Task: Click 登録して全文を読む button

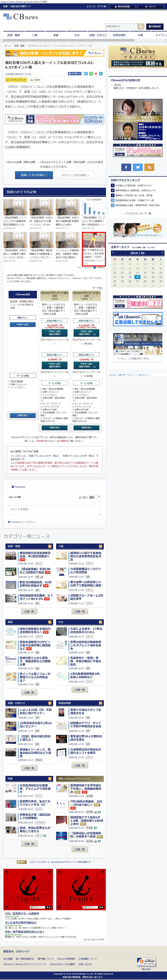Action: pyautogui.click(x=34, y=175)
